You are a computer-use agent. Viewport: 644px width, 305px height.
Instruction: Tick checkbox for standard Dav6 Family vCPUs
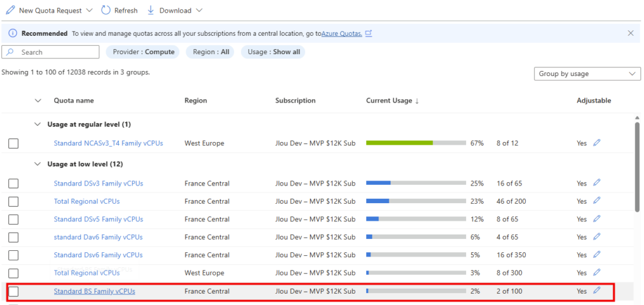14,237
